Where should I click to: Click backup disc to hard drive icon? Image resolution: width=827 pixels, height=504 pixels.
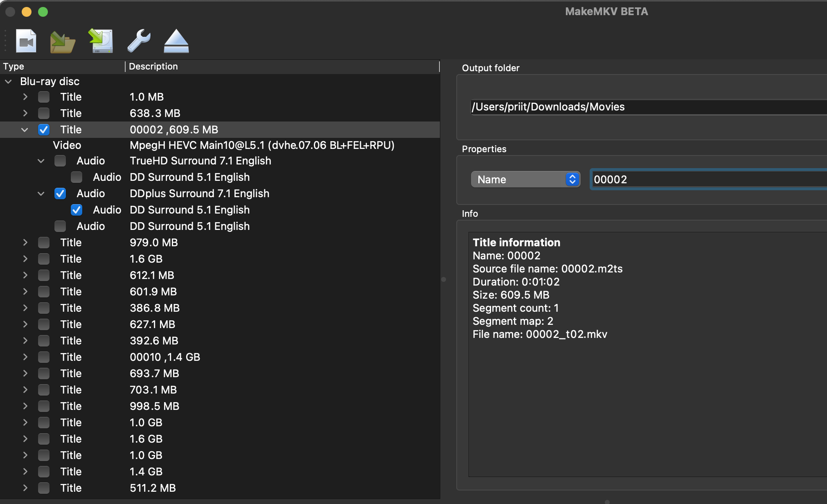(x=101, y=41)
